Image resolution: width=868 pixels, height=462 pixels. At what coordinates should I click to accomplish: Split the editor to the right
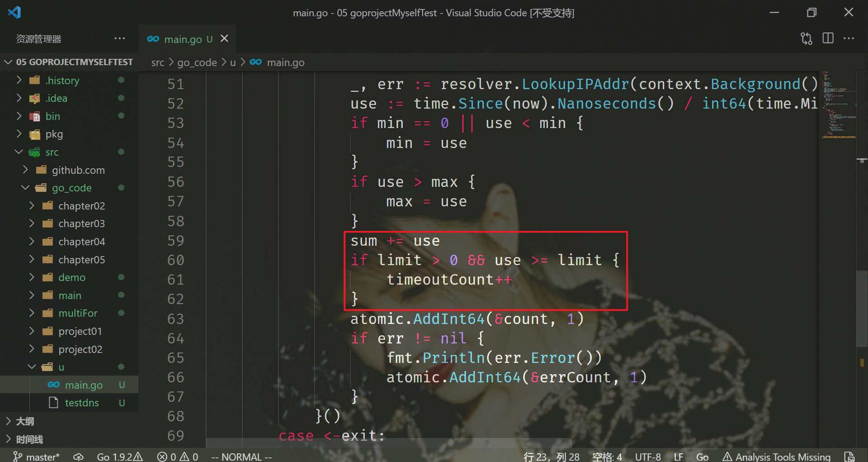pos(828,38)
